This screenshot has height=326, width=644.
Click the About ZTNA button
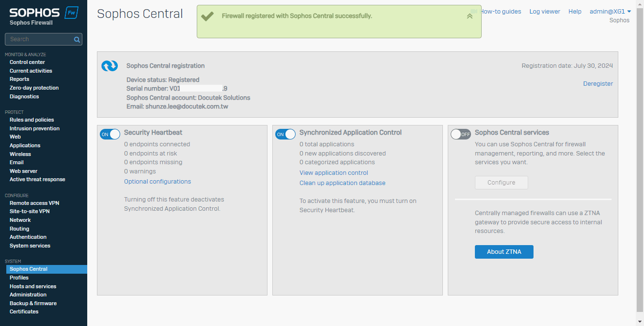tap(504, 252)
